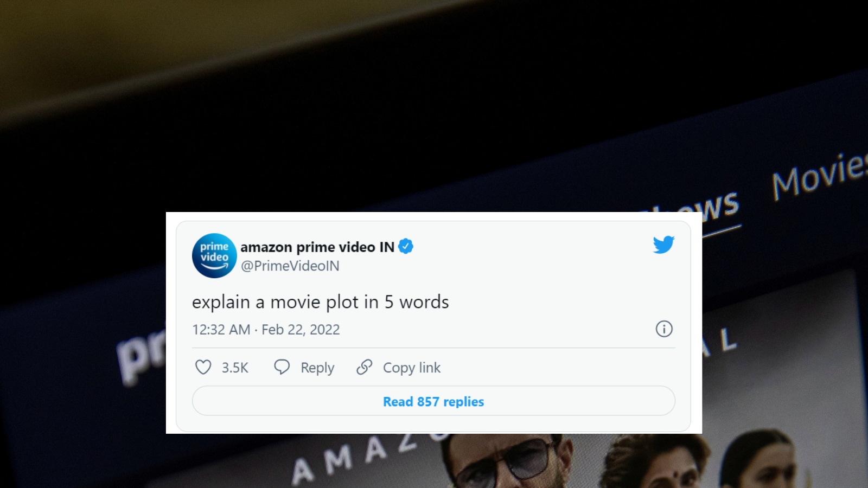Image resolution: width=868 pixels, height=488 pixels.
Task: Select the Copy link text
Action: pyautogui.click(x=412, y=368)
